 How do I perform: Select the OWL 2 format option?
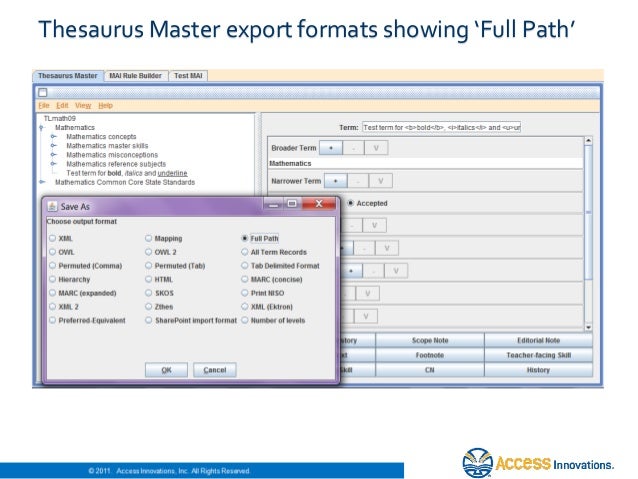(149, 252)
